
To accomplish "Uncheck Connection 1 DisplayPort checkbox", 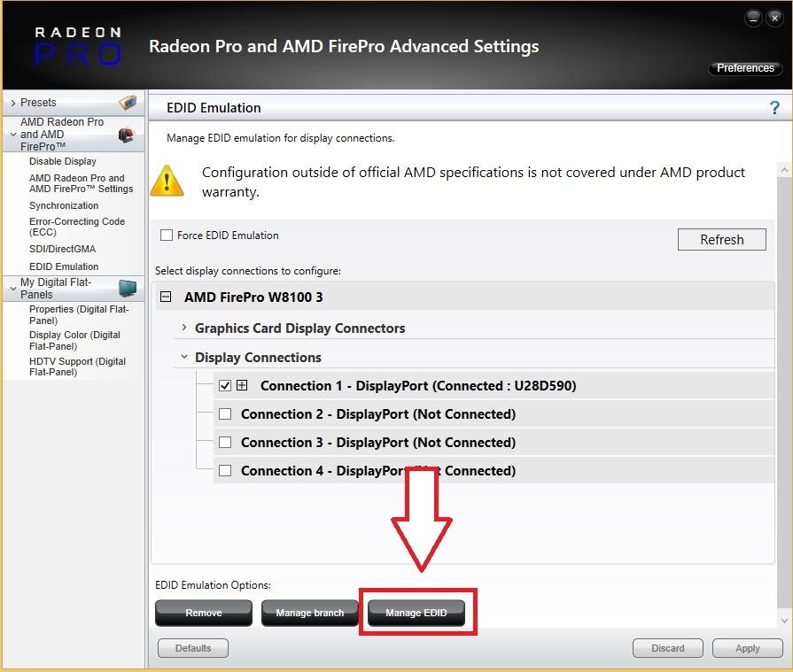I will click(x=225, y=385).
